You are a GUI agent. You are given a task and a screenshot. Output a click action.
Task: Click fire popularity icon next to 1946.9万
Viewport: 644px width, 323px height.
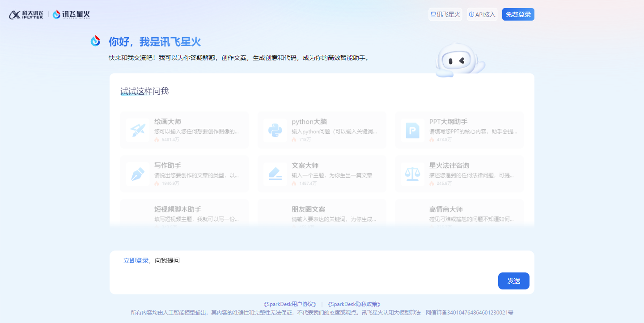coord(157,183)
